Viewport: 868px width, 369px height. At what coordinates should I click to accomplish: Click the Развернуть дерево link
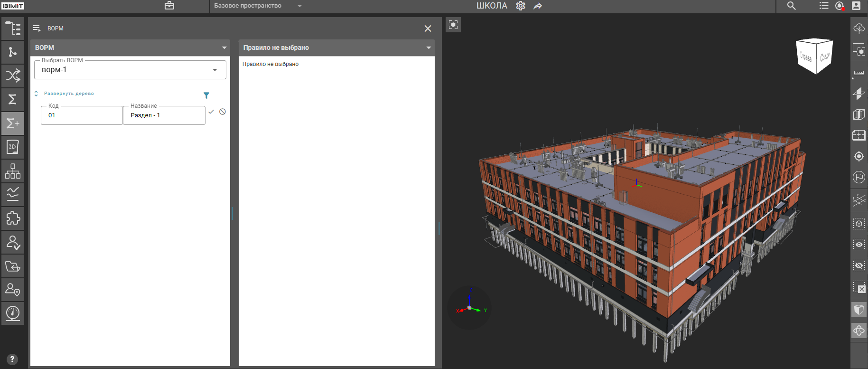[x=69, y=94]
